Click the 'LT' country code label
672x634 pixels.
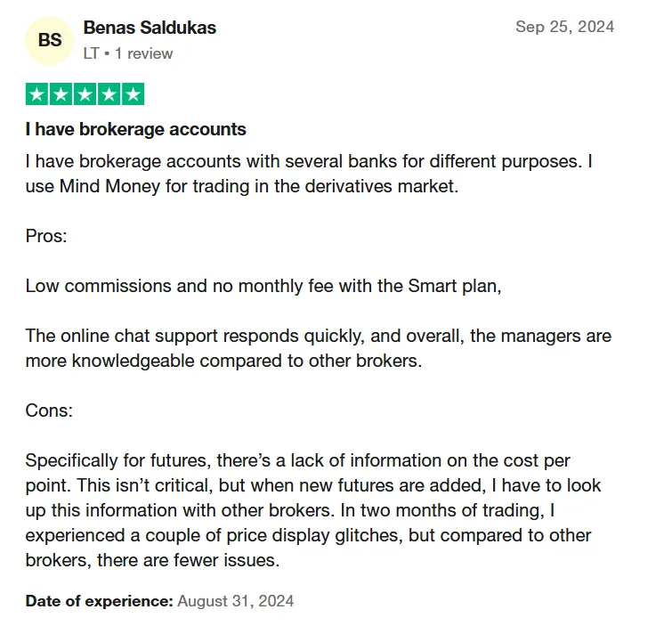coord(91,53)
